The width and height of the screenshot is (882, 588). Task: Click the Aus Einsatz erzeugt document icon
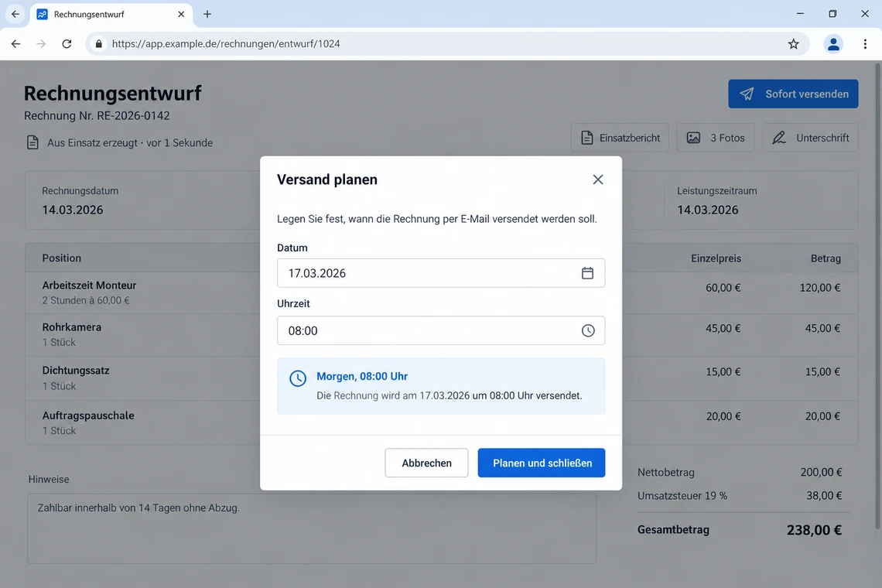tap(32, 142)
